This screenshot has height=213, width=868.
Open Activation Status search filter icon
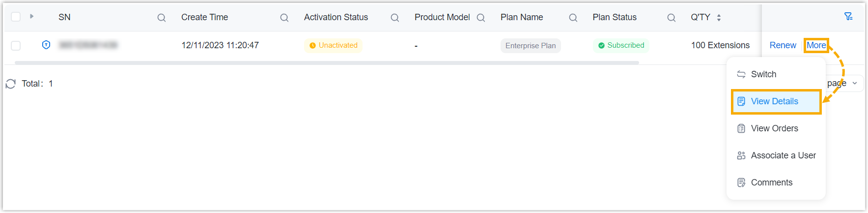click(394, 18)
